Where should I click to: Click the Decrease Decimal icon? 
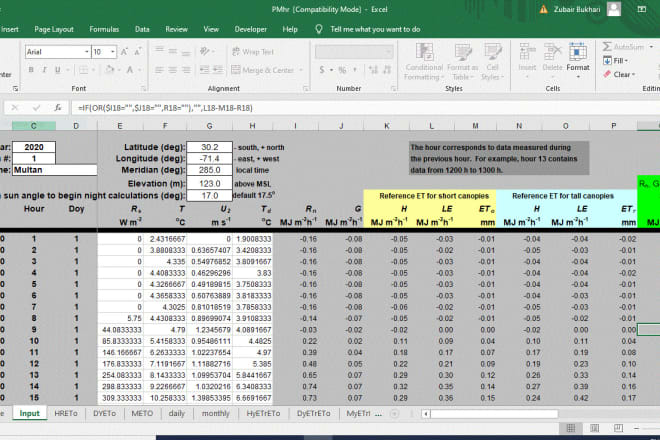click(387, 70)
